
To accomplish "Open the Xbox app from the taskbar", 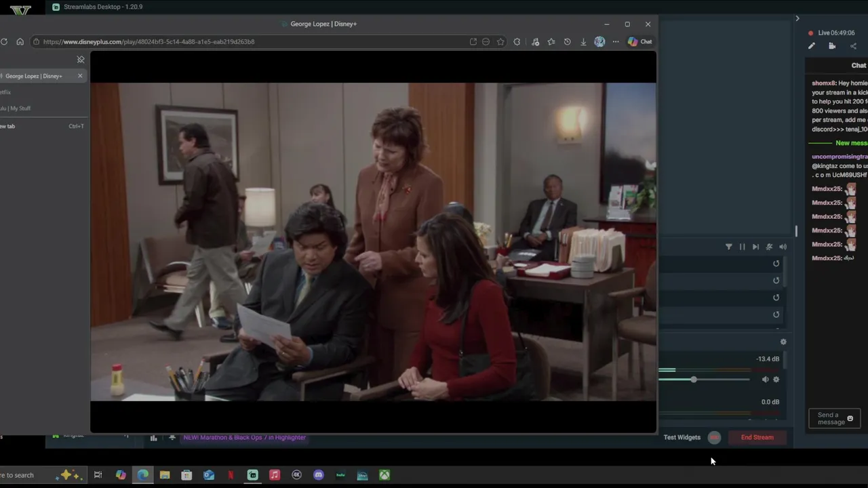I will (384, 475).
